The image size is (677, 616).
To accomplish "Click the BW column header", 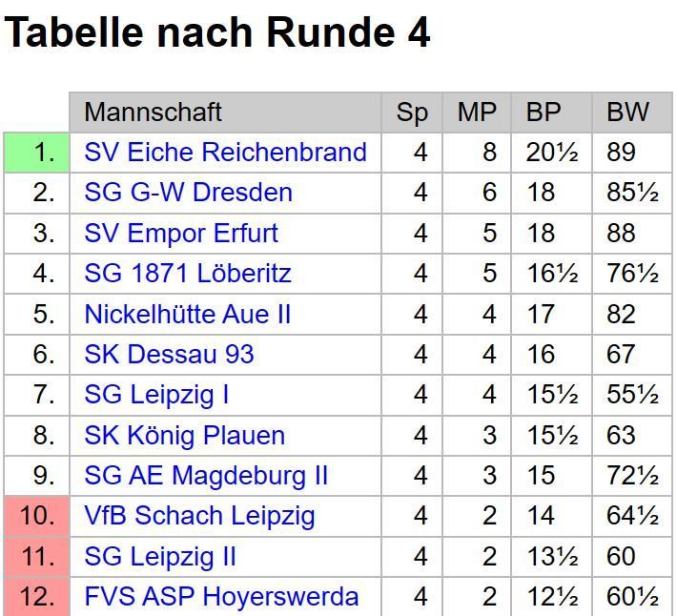I will point(627,113).
